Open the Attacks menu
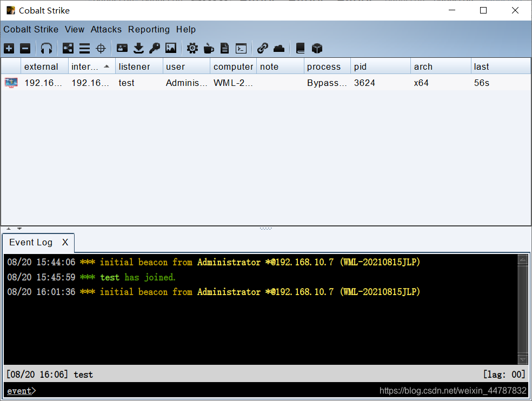 click(x=106, y=30)
